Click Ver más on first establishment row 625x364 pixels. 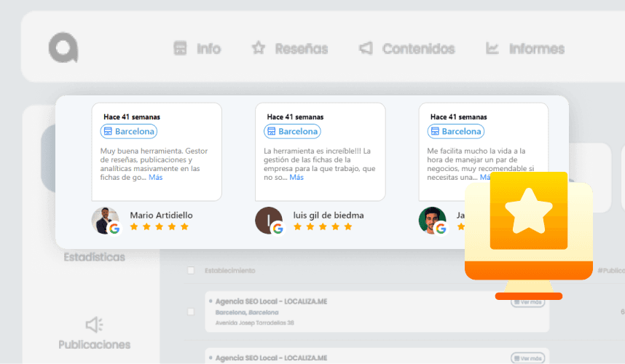[x=527, y=302]
